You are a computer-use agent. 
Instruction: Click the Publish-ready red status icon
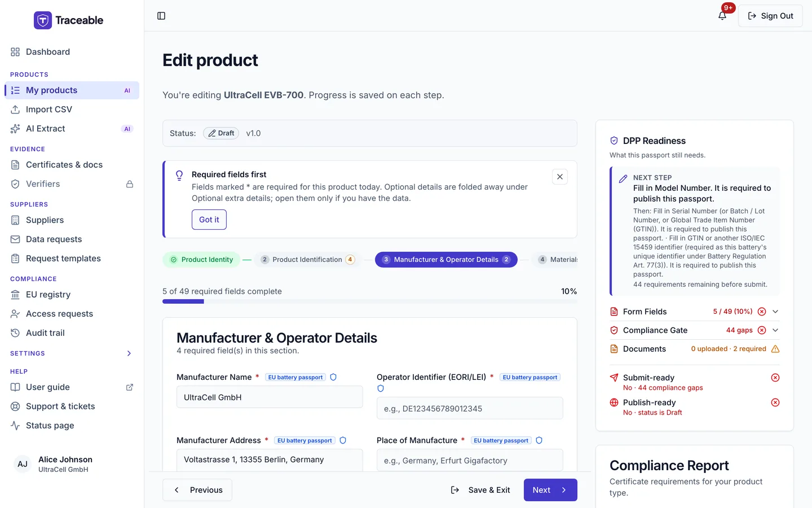click(x=775, y=402)
